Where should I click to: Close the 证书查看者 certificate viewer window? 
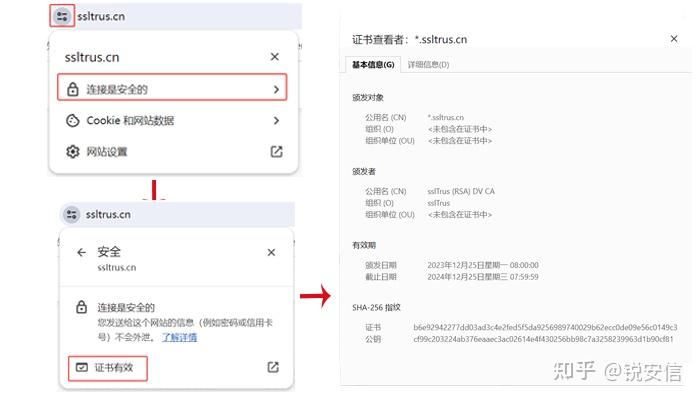click(x=674, y=39)
